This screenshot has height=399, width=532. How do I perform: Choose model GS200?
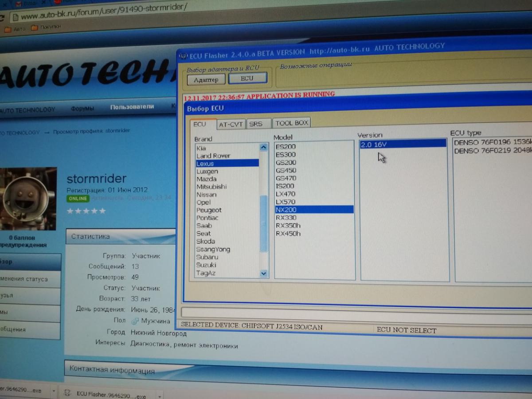tap(286, 162)
